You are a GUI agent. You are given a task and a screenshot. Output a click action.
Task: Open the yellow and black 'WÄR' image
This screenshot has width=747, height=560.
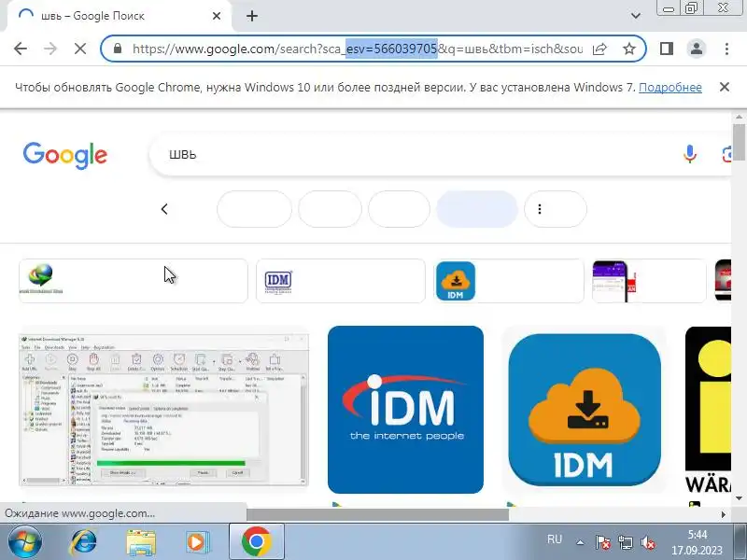click(x=708, y=410)
